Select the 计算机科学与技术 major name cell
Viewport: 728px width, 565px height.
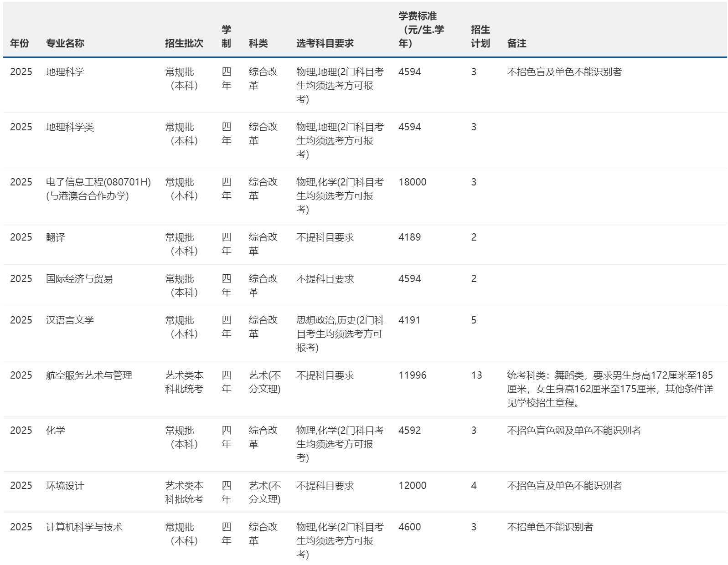(84, 527)
